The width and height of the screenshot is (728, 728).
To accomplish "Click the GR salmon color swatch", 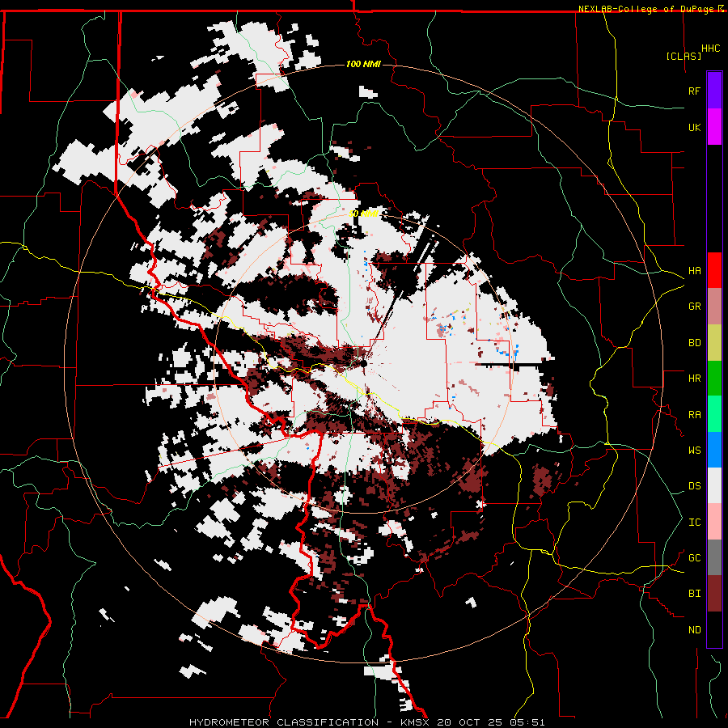I will (714, 306).
